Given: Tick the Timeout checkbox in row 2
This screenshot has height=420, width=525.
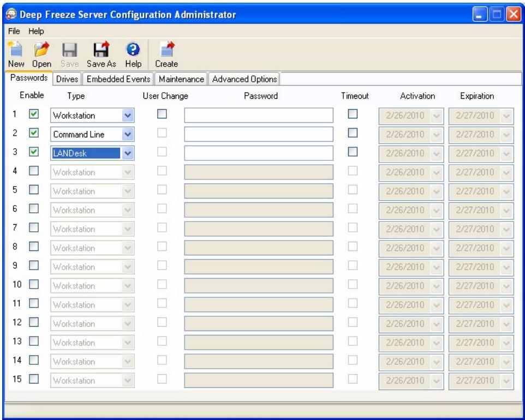Looking at the screenshot, I should tap(353, 133).
